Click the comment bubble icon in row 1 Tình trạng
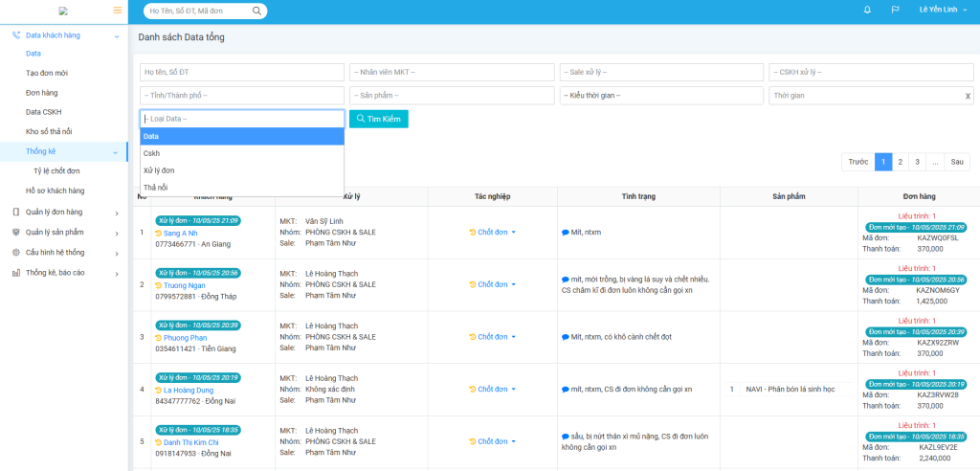Image resolution: width=980 pixels, height=471 pixels. point(566,233)
